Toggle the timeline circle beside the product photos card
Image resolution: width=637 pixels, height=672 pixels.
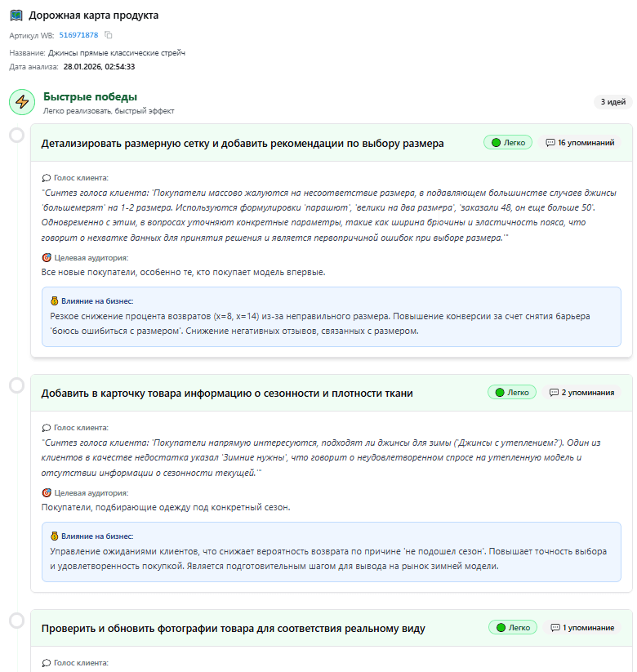pos(16,621)
